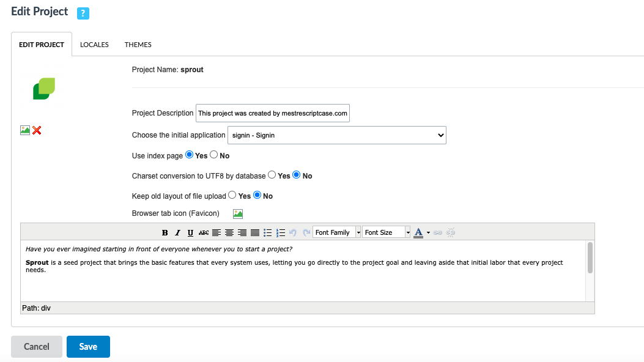Insert an ordered numbered list

tap(281, 233)
